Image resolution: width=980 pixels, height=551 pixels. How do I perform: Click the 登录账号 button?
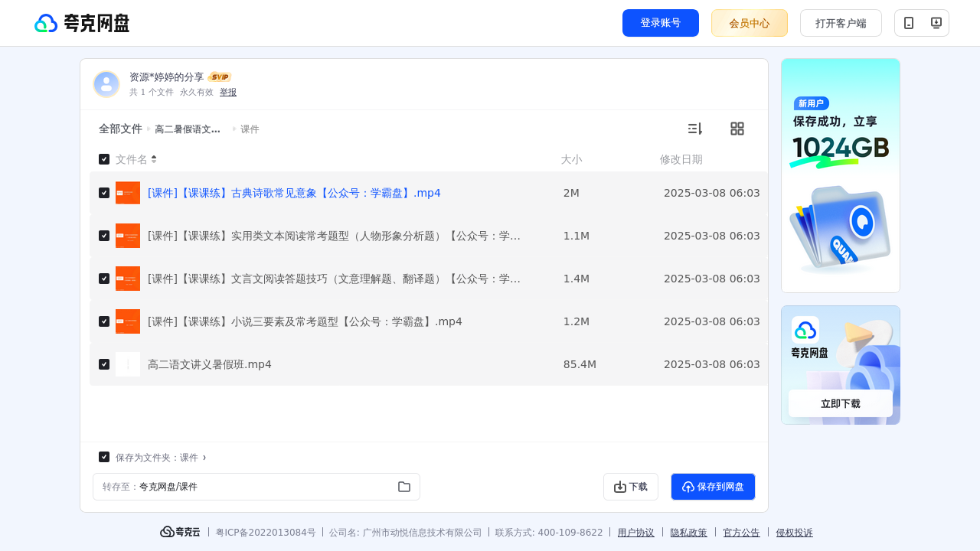point(661,23)
